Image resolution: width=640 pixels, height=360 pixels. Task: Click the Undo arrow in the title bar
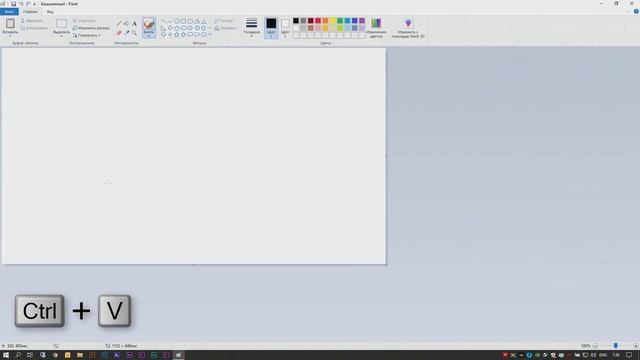(x=21, y=4)
